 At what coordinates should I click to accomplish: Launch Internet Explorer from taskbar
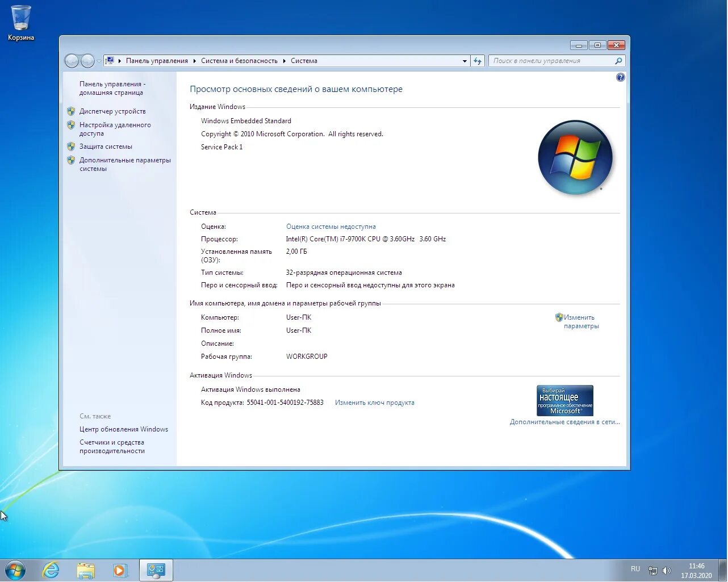[x=51, y=570]
